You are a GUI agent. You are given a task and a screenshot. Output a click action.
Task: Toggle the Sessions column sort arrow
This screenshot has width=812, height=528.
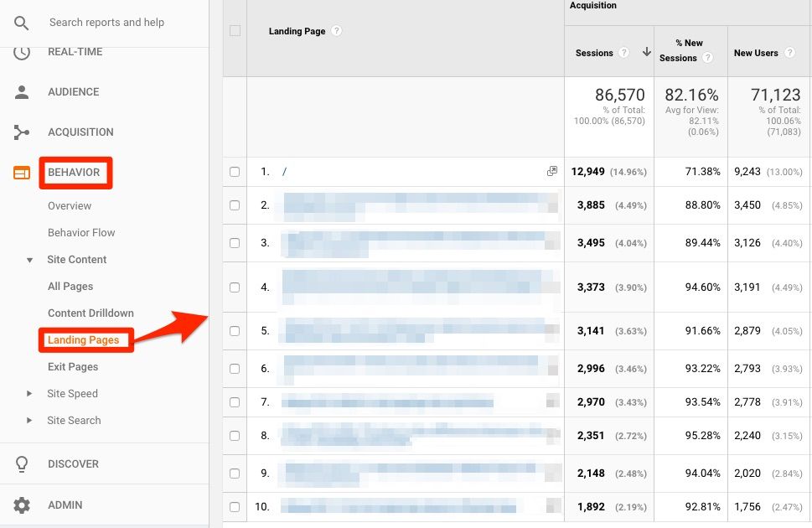click(646, 50)
